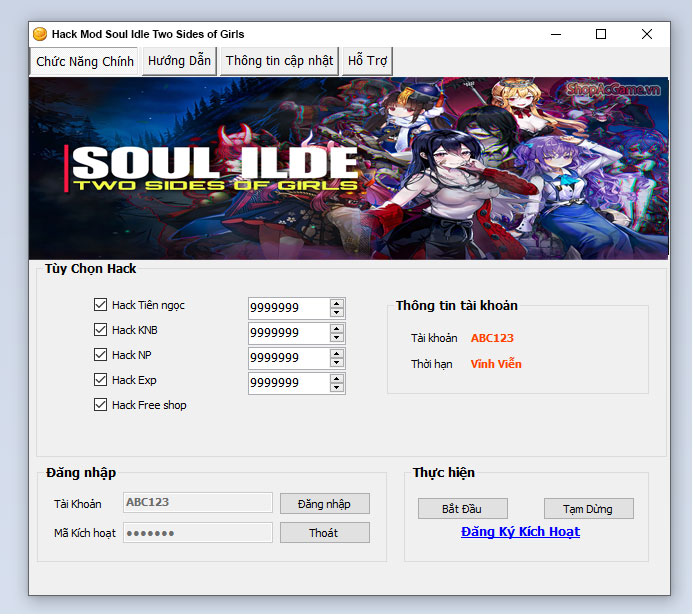This screenshot has height=616, width=693.
Task: Switch to Chức Năng Chính tab
Action: click(84, 61)
